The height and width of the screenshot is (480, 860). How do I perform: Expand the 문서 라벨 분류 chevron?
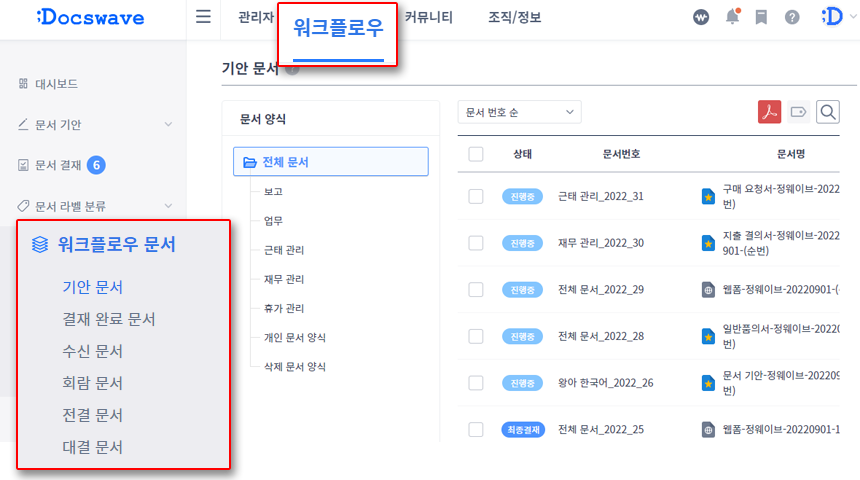click(168, 206)
